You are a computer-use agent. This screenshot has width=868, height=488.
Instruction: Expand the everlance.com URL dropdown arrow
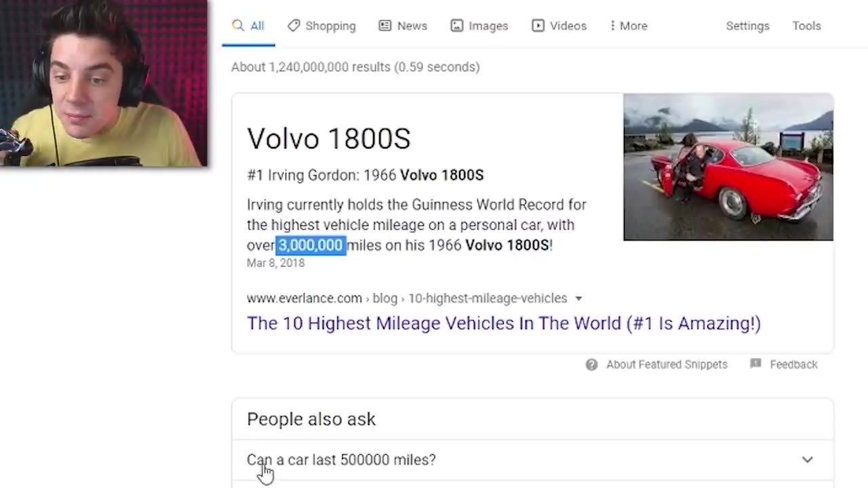coord(578,298)
